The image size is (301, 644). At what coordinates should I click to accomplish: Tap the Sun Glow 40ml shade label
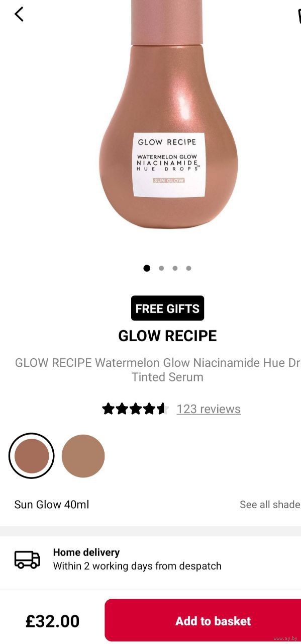tap(52, 504)
